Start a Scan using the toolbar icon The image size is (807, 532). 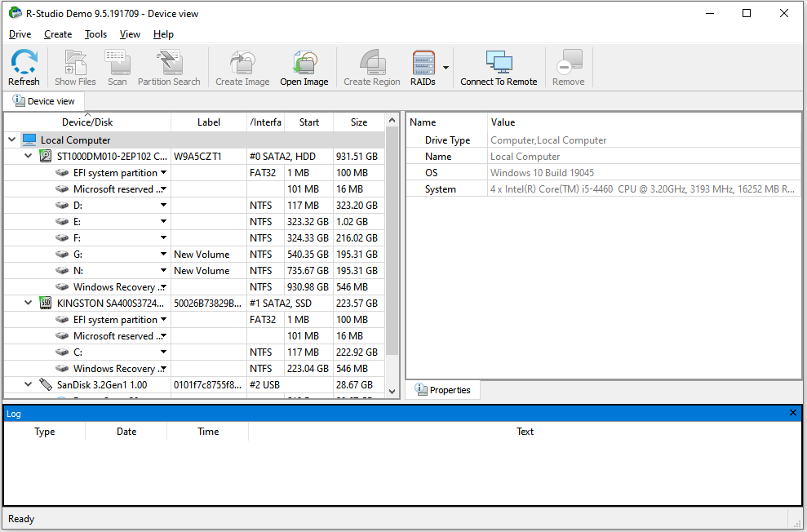point(118,67)
